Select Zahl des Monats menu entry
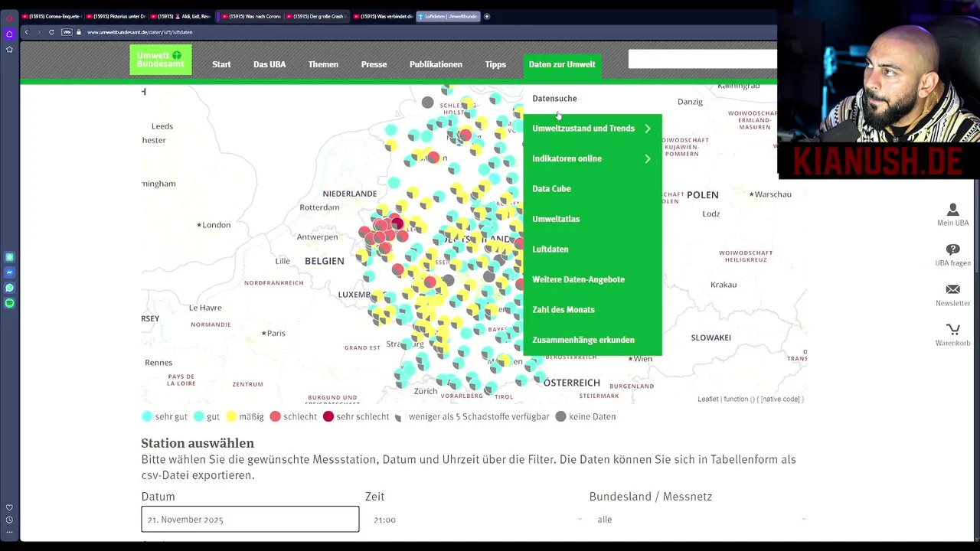980x551 pixels. pos(563,309)
